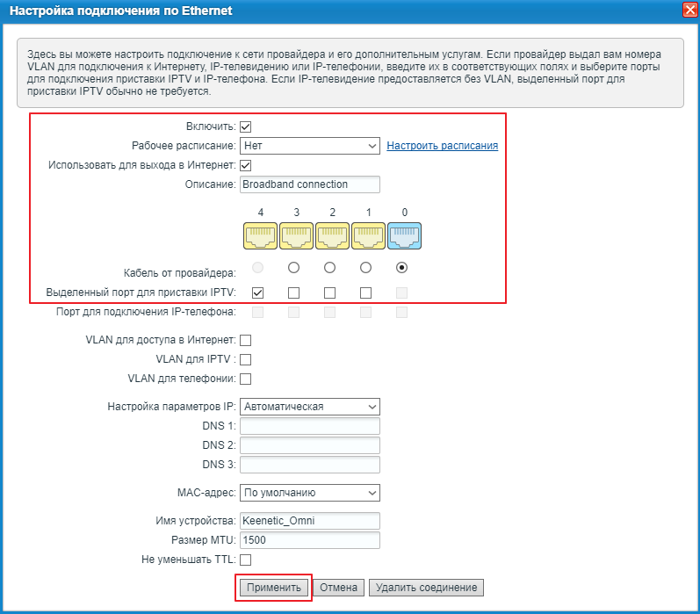This screenshot has width=700, height=614.
Task: Select provider cable radio for port 2
Action: point(330,267)
